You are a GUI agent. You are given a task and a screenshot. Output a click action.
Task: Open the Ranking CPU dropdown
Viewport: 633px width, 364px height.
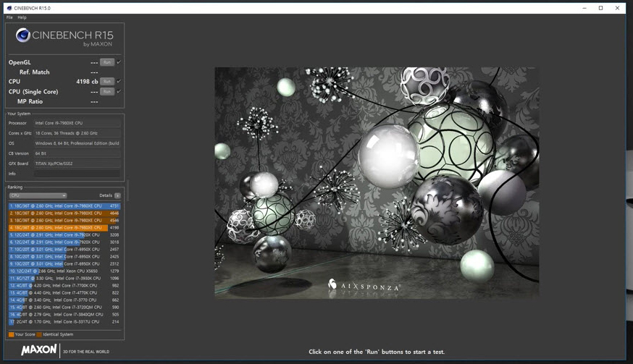38,195
